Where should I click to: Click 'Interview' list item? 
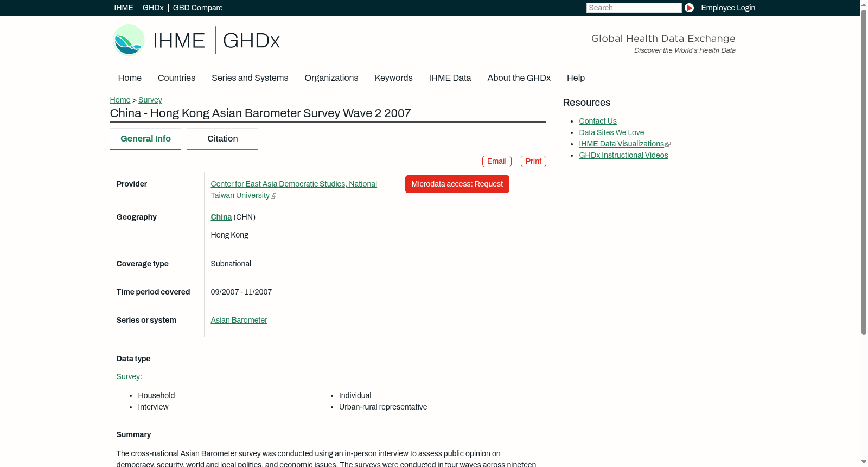(153, 407)
